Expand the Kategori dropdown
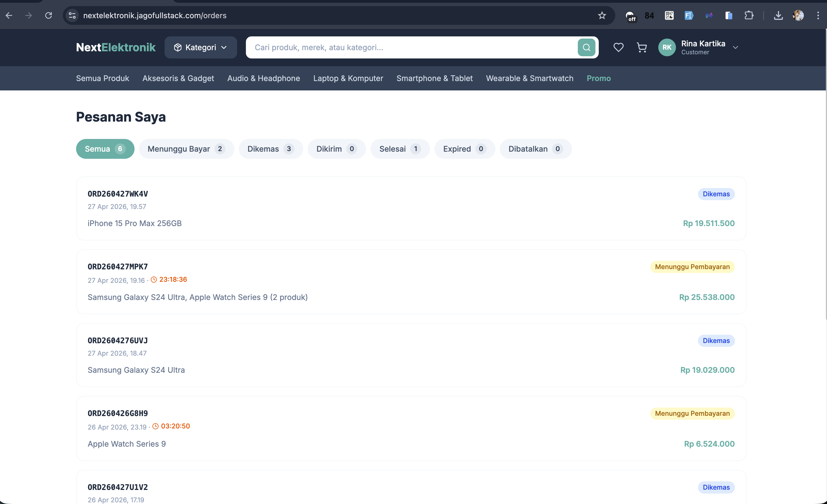The height and width of the screenshot is (504, 827). point(201,47)
